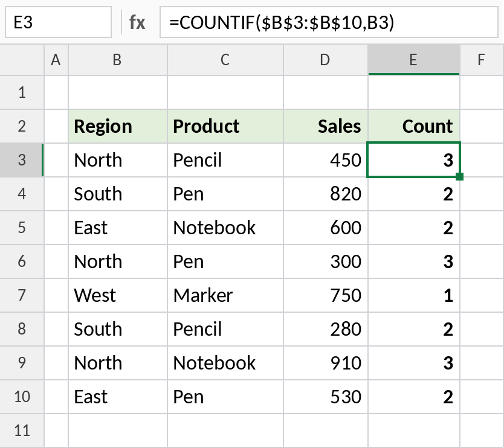
Task: Select row 10 header
Action: coord(22,397)
